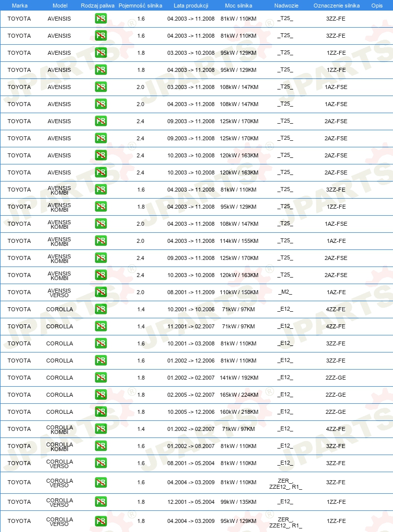
Task: Click fuel icon in Corolla Verso 99kW row
Action: pyautogui.click(x=101, y=501)
